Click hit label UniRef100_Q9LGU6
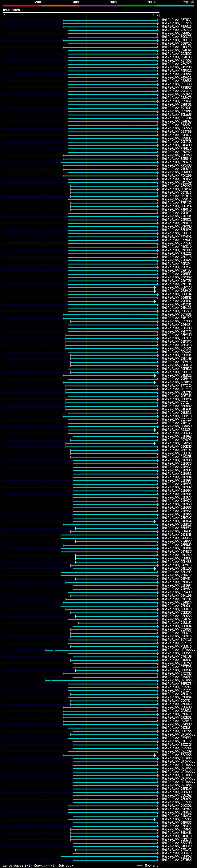The image size is (197, 868). pos(177,433)
